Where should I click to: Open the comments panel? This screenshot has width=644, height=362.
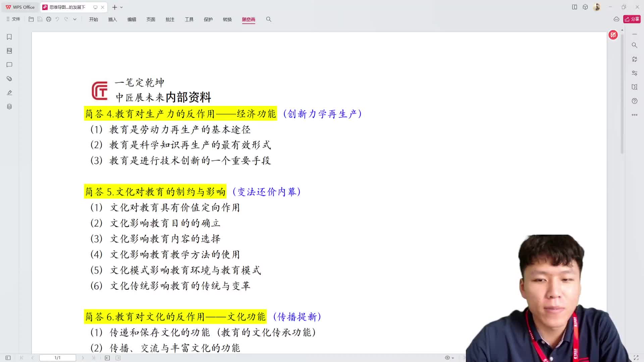tap(9, 65)
